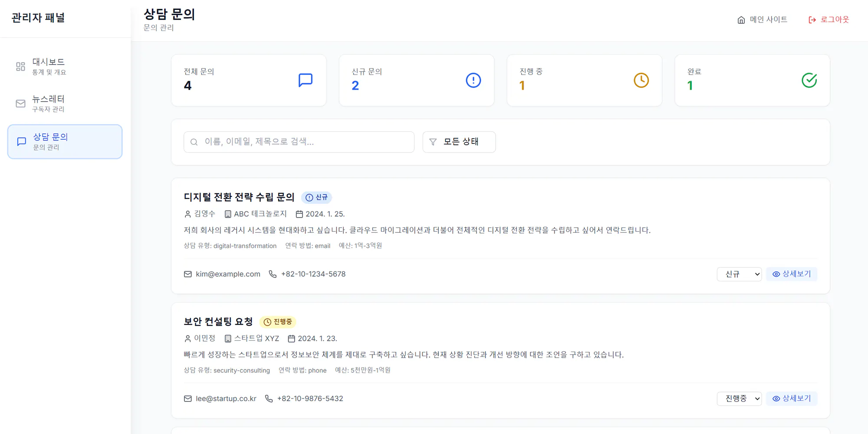Click the clock icon on 진행 중 card
This screenshot has height=434, width=868.
(641, 80)
